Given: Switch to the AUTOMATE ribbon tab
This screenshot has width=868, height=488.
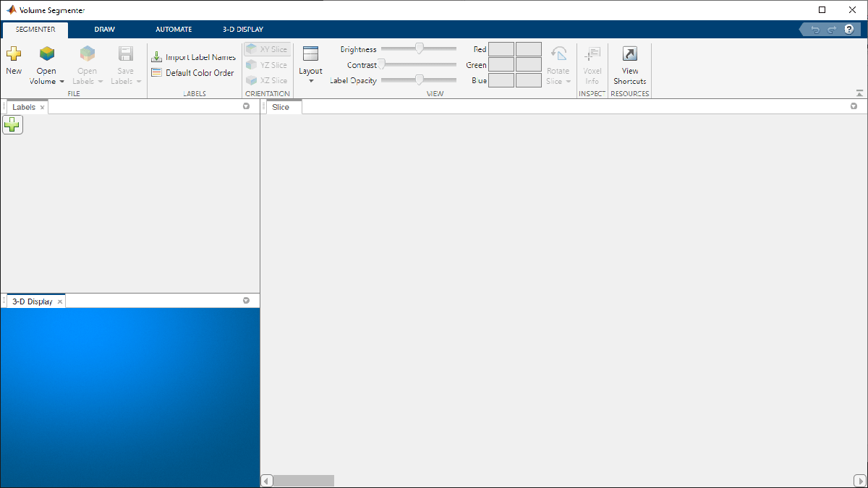Looking at the screenshot, I should pos(174,30).
